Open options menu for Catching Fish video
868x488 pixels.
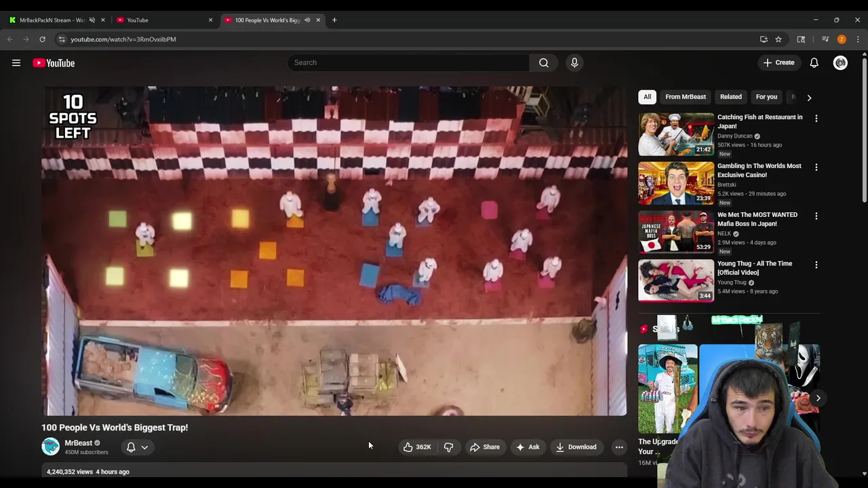(816, 118)
